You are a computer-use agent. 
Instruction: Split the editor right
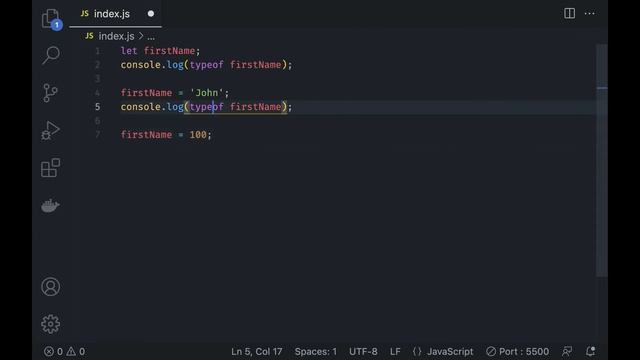pyautogui.click(x=569, y=13)
